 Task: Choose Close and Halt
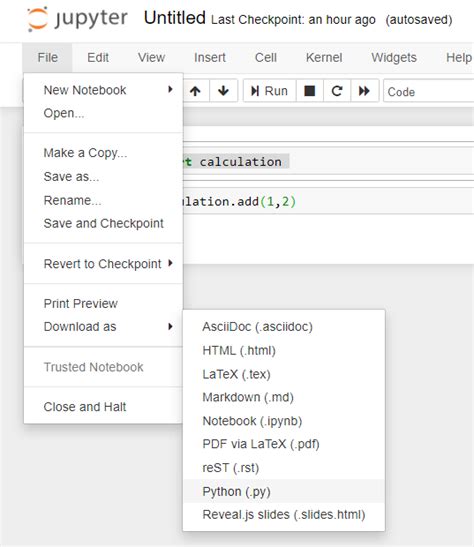click(x=104, y=407)
